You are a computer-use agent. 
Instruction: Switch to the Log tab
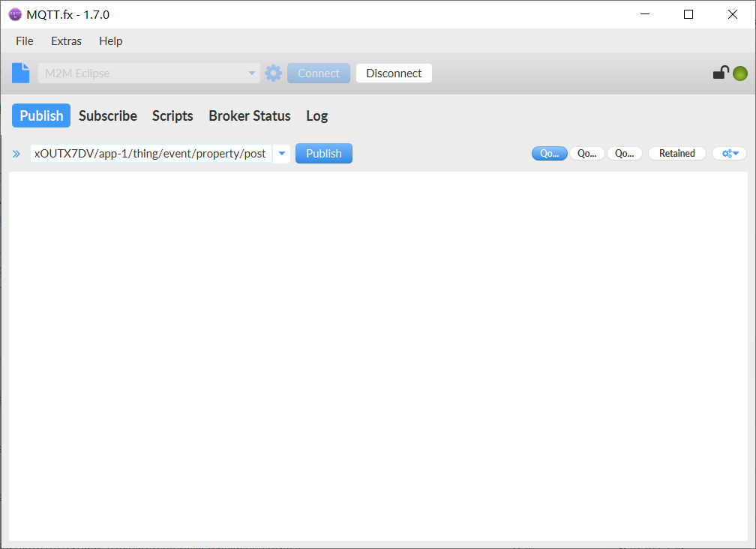[x=316, y=115]
